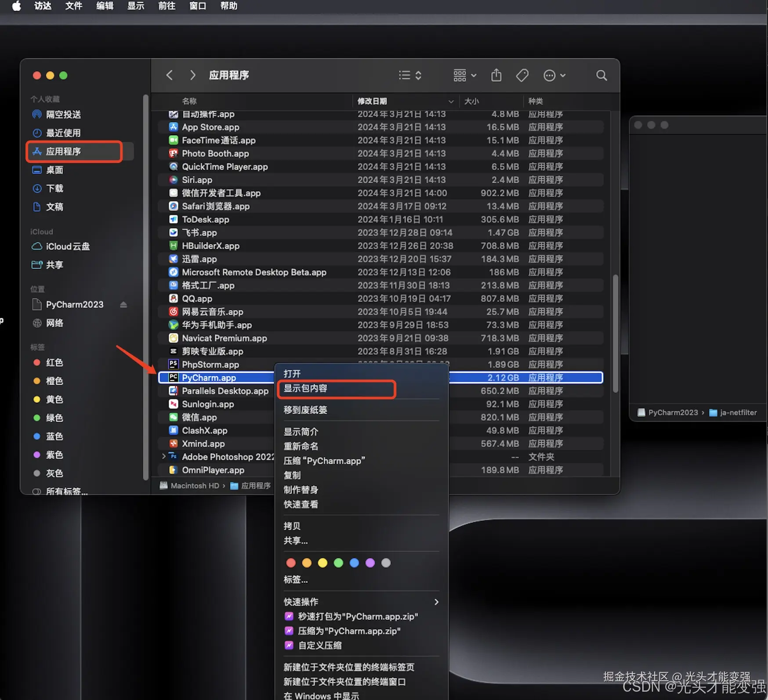Select 文稿 in the sidebar
The image size is (768, 700).
point(54,207)
